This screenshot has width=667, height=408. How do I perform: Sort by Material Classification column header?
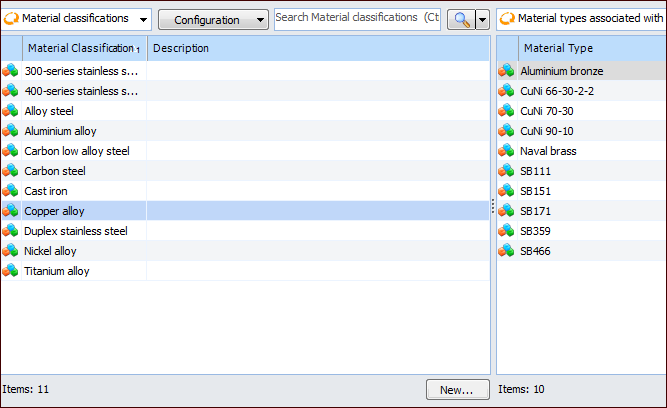coord(84,48)
